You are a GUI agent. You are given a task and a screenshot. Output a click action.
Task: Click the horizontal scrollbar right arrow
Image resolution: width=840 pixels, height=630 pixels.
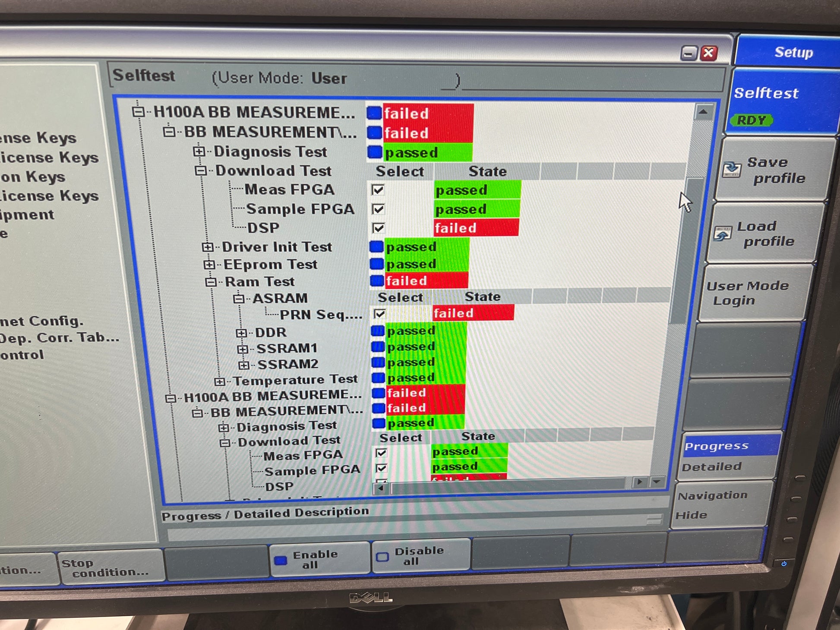[639, 482]
